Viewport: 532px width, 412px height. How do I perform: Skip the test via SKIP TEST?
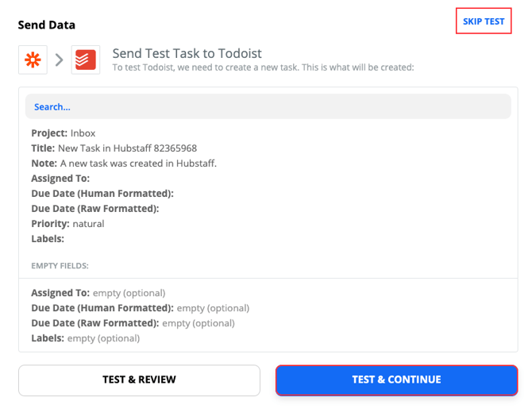(x=483, y=21)
